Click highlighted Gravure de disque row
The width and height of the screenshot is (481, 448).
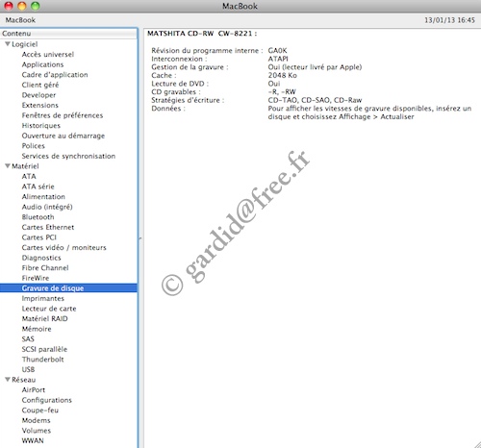(x=68, y=288)
